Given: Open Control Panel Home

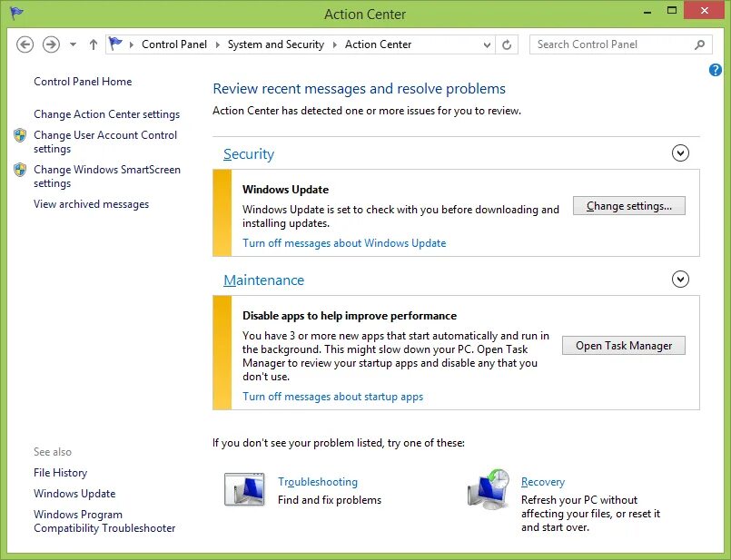Looking at the screenshot, I should [83, 82].
